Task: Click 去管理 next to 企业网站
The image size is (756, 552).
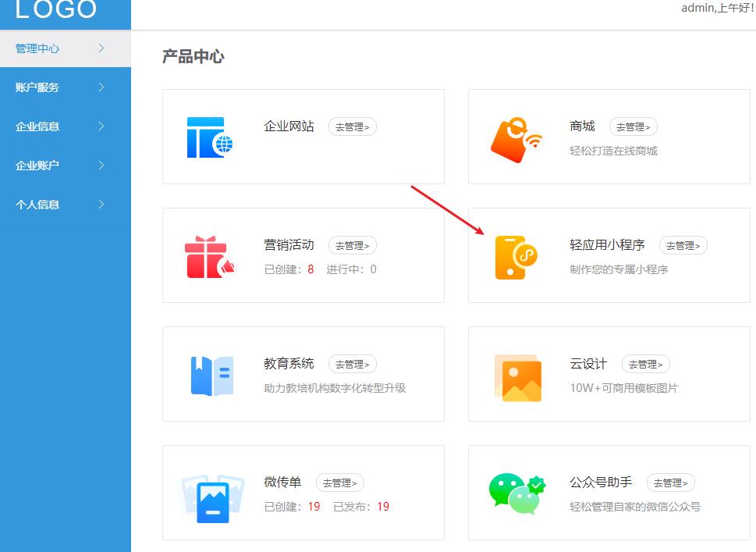Action: tap(352, 126)
